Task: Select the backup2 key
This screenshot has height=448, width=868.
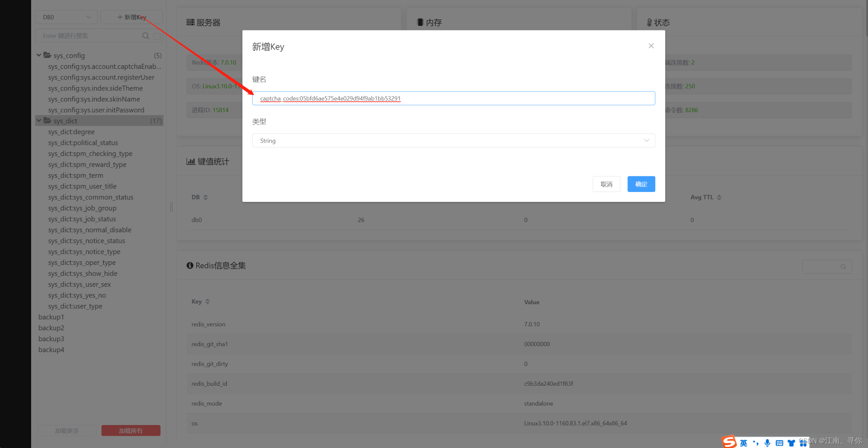Action: tap(51, 328)
